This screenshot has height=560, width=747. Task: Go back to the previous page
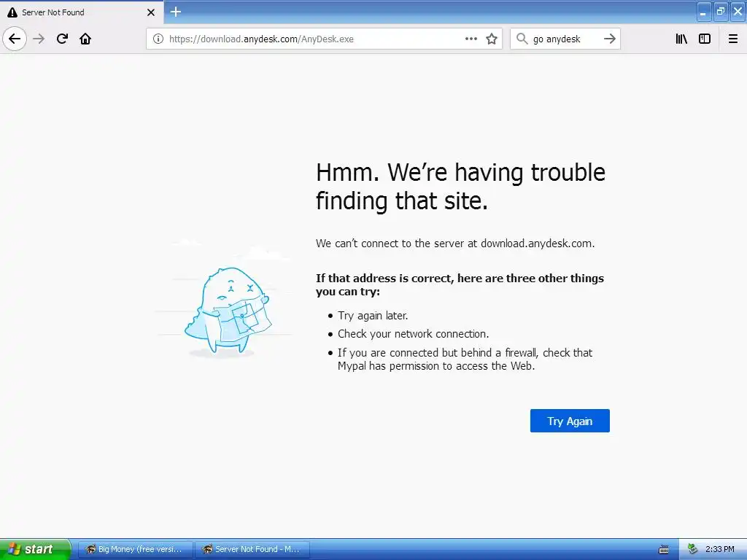click(15, 39)
